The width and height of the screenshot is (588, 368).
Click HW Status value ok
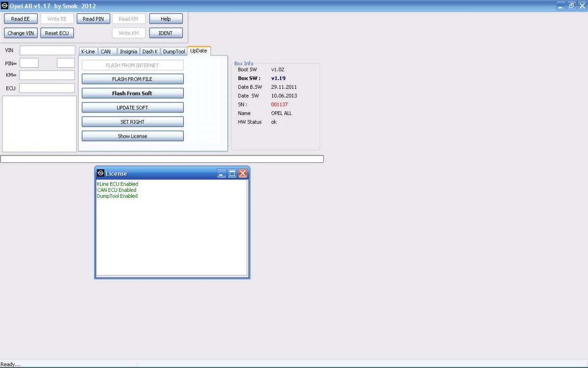click(274, 122)
